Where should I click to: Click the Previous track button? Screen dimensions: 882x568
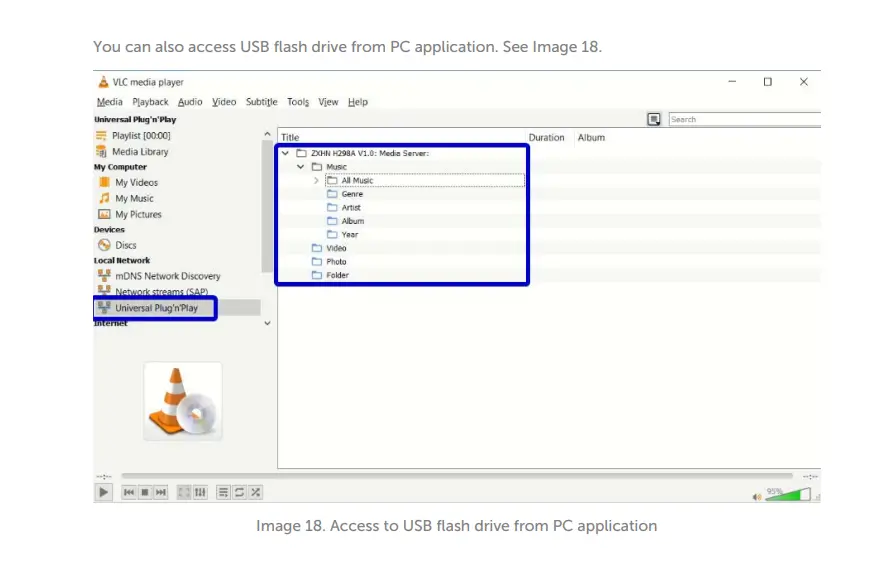click(129, 493)
